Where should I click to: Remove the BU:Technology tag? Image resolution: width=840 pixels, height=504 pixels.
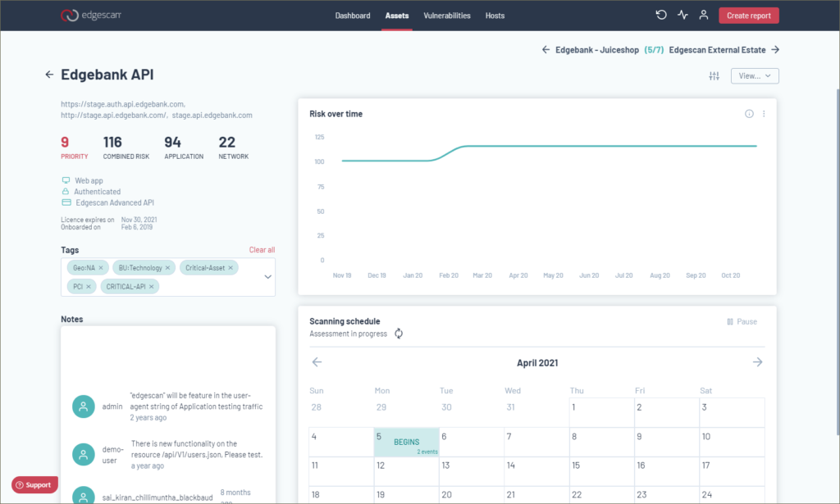click(x=167, y=267)
